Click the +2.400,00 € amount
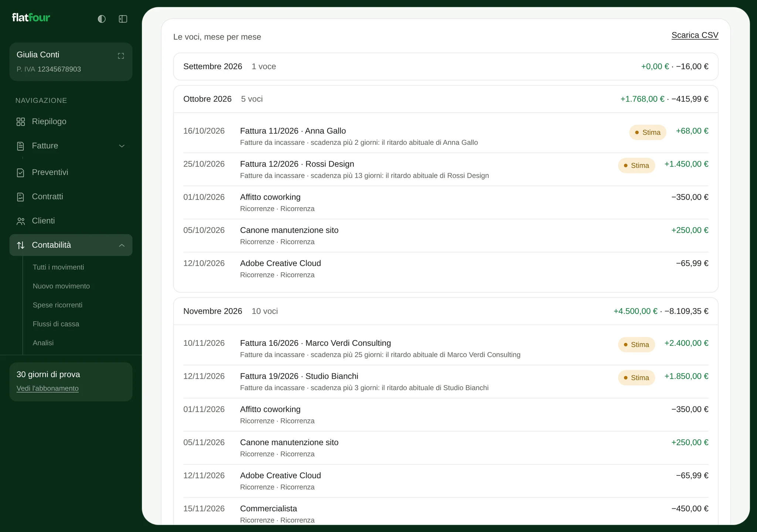The width and height of the screenshot is (757, 532). pyautogui.click(x=686, y=343)
